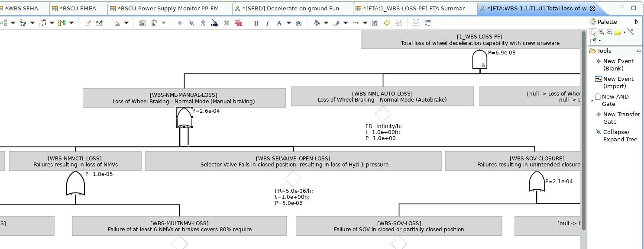Image resolution: width=644 pixels, height=249 pixels.
Task: Click the toolbar icon with the green pin
Action: pyautogui.click(x=99, y=23)
